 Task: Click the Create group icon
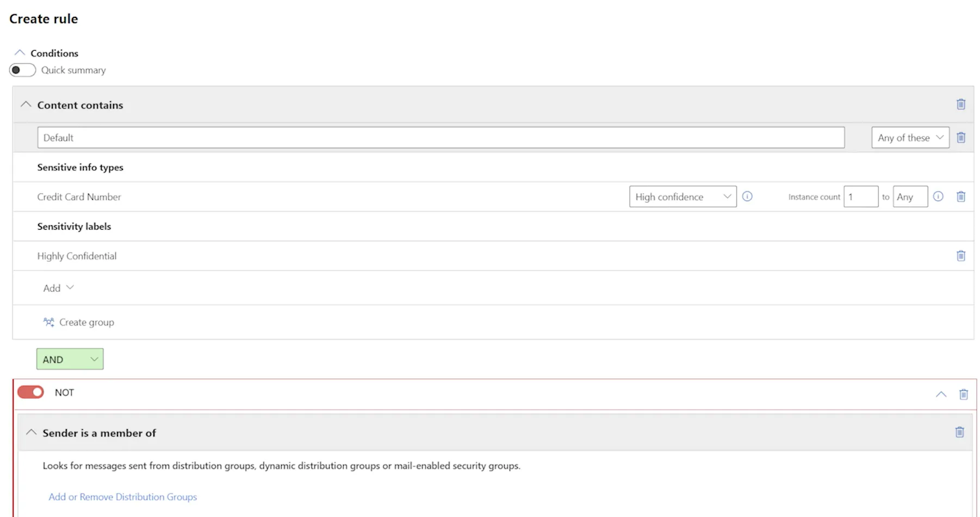49,322
